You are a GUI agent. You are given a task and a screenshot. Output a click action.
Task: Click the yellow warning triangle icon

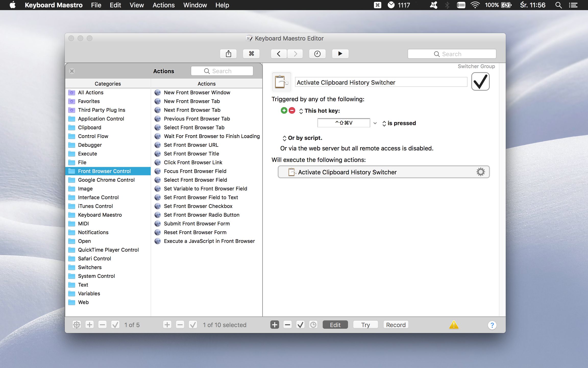pyautogui.click(x=454, y=325)
